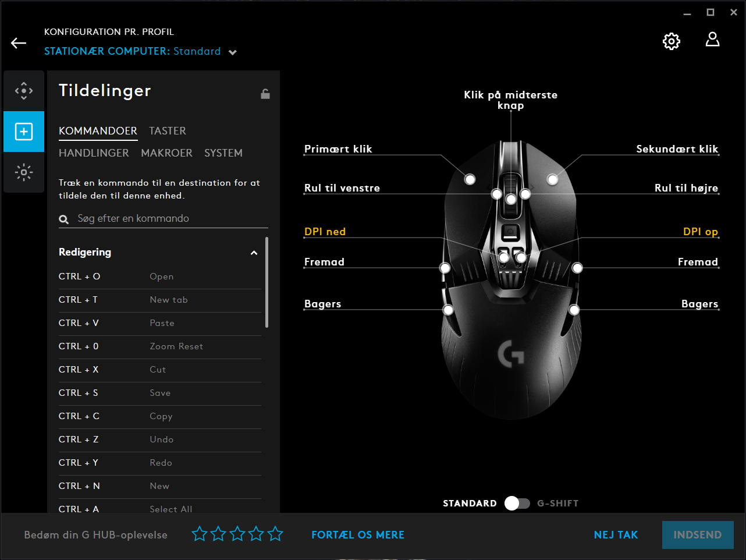Click the padlock icon beside Tildelinger
Viewport: 746px width, 560px height.
[265, 94]
